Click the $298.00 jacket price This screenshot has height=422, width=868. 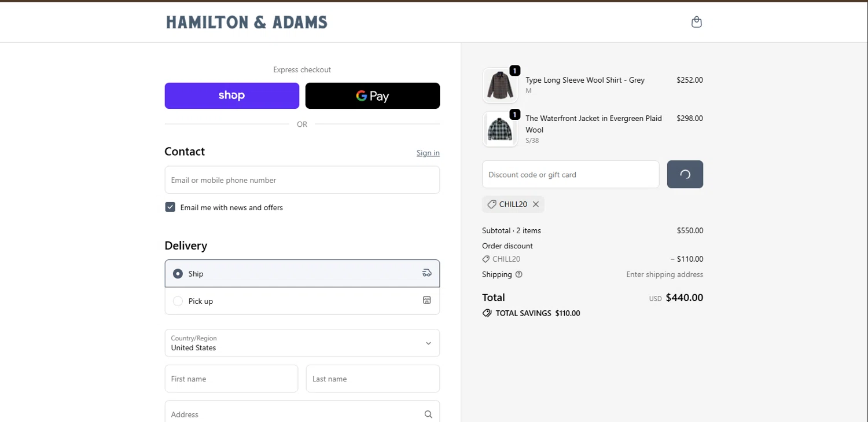tap(690, 118)
